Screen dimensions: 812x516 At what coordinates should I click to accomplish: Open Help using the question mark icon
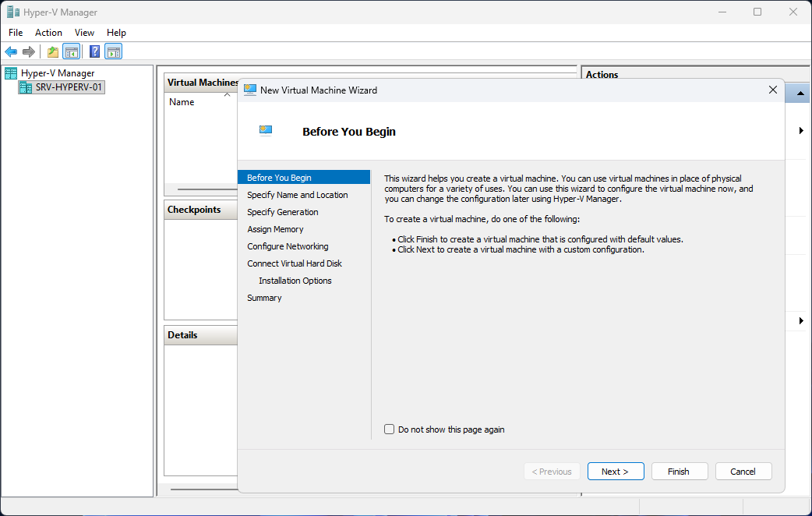pos(94,52)
